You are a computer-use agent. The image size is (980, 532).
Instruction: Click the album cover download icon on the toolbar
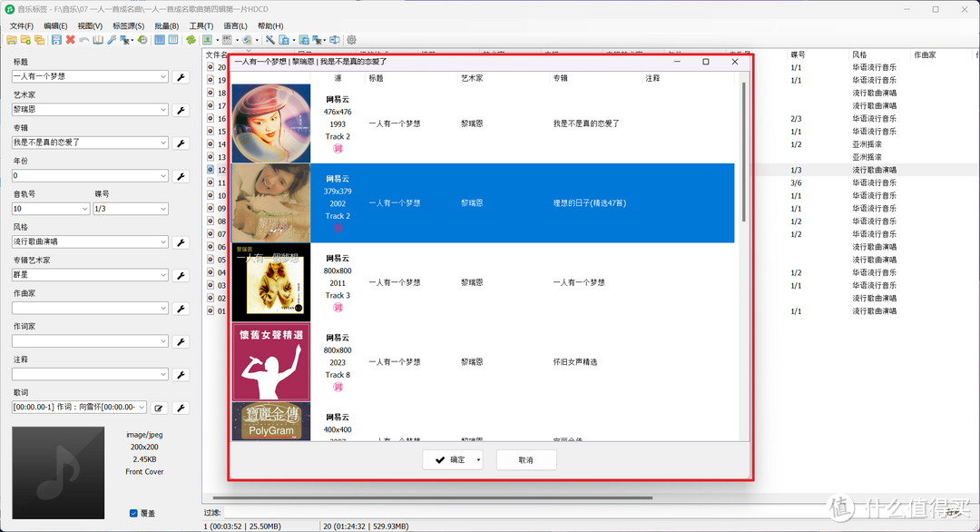coord(208,39)
